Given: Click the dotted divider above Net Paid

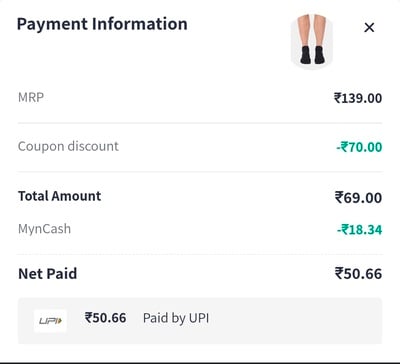Looking at the screenshot, I should point(200,254).
